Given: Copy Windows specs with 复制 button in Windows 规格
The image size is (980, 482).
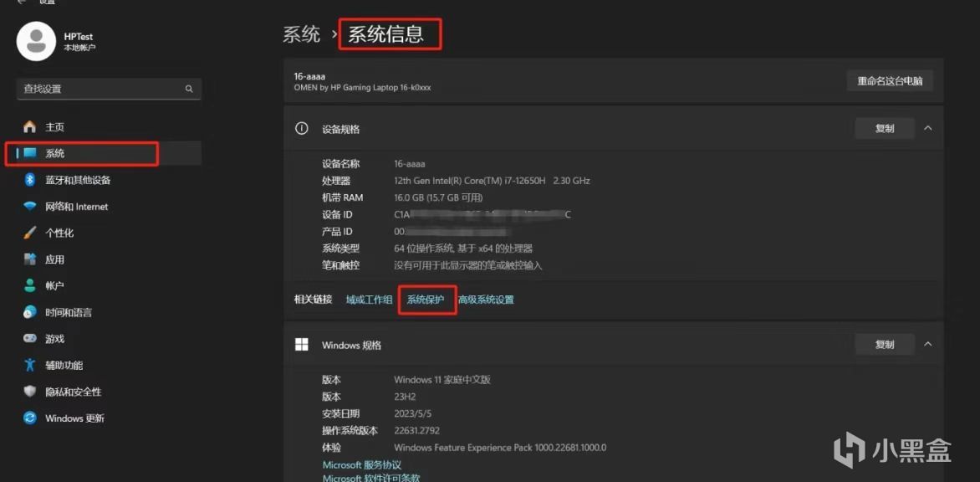Looking at the screenshot, I should coord(885,345).
